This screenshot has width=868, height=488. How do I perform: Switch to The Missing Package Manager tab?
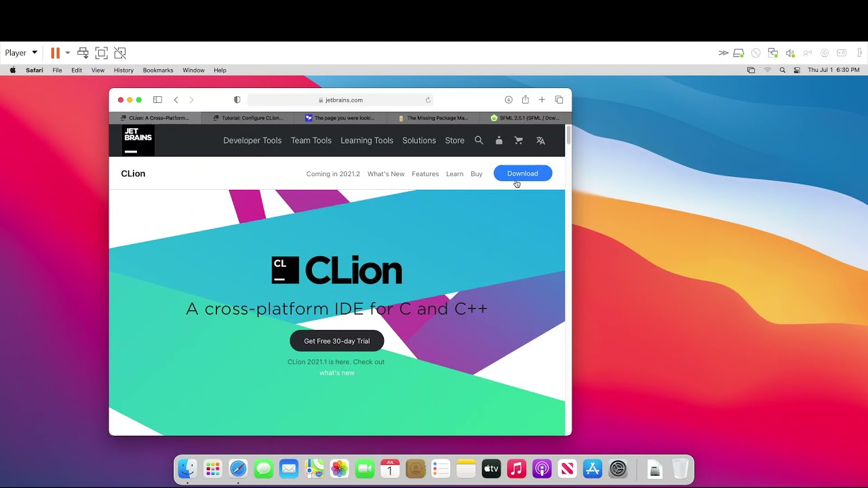[433, 118]
